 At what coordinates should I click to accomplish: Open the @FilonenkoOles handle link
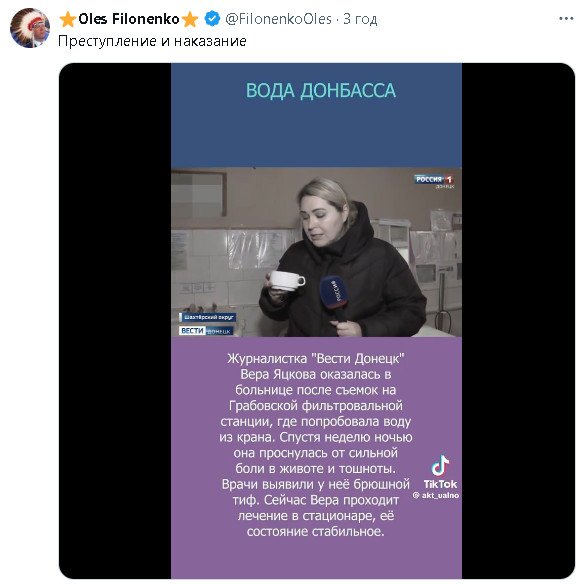(x=279, y=19)
